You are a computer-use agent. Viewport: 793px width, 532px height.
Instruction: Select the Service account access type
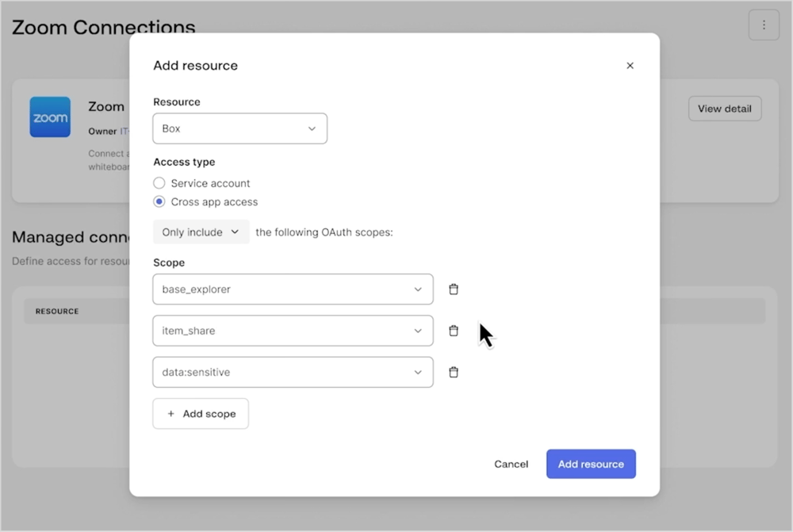click(x=159, y=182)
